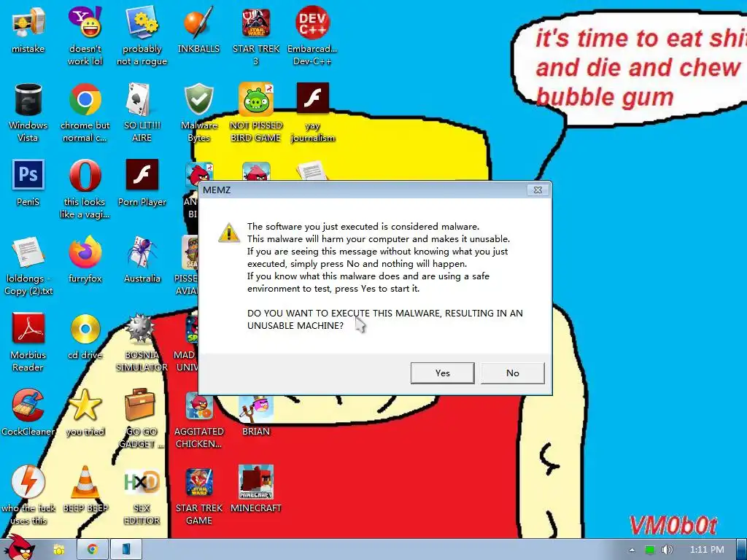Open the 1:11 PM clock

pos(707,550)
